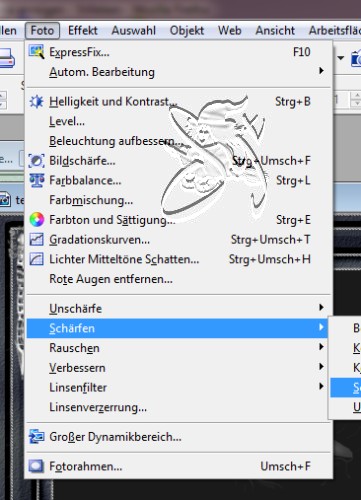Select Unschärfe submenu entry
This screenshot has height=500, width=361.
click(180, 308)
